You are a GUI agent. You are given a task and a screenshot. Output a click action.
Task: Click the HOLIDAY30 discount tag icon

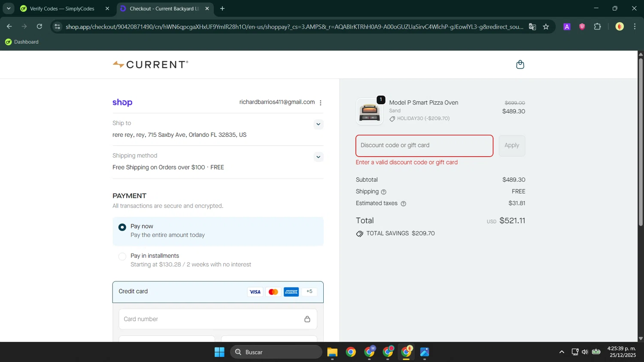pos(392,119)
